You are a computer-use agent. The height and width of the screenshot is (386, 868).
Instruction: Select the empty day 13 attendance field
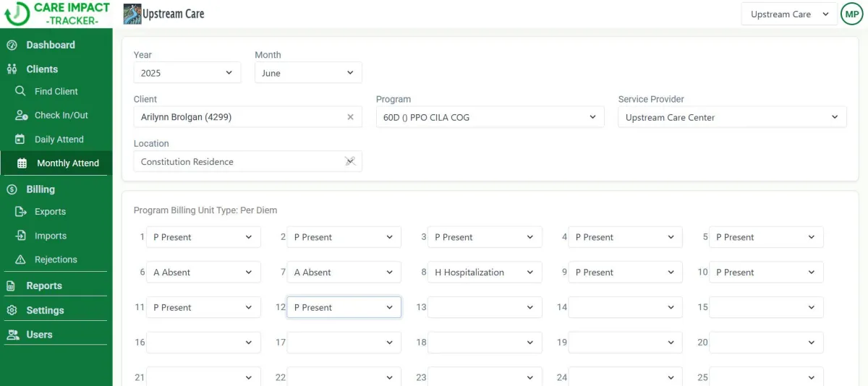pyautogui.click(x=485, y=307)
